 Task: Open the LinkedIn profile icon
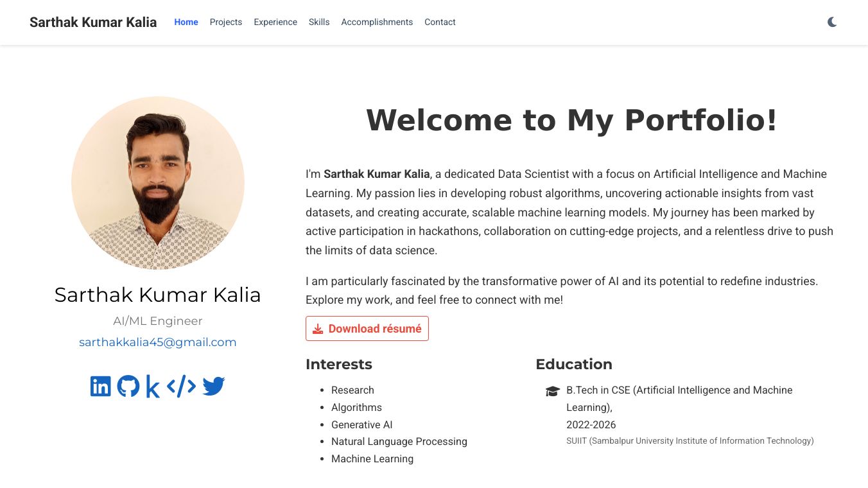pos(101,386)
